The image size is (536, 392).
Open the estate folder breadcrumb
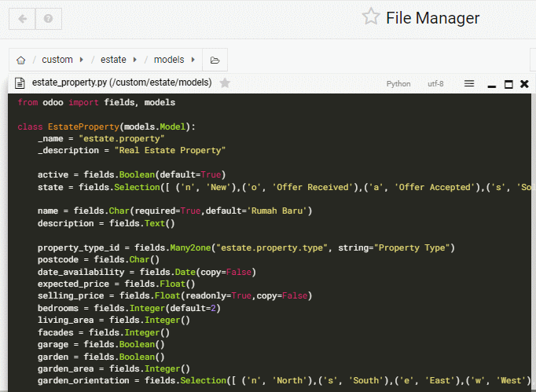click(113, 60)
